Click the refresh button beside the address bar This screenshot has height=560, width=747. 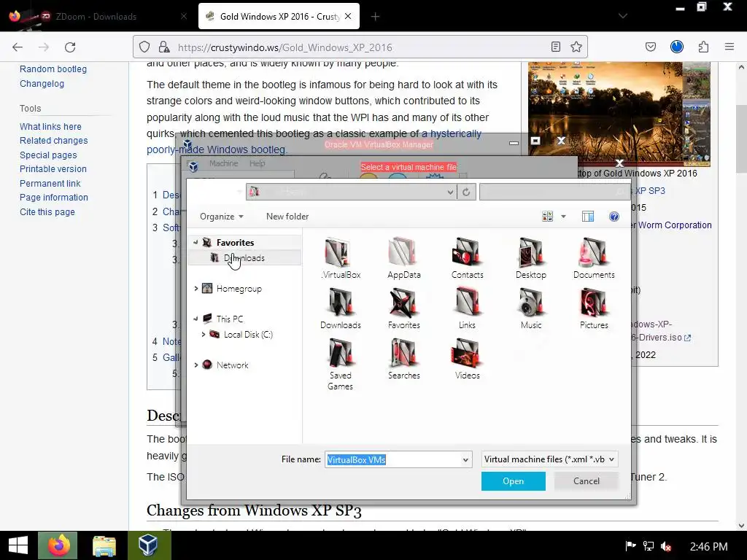point(466,192)
